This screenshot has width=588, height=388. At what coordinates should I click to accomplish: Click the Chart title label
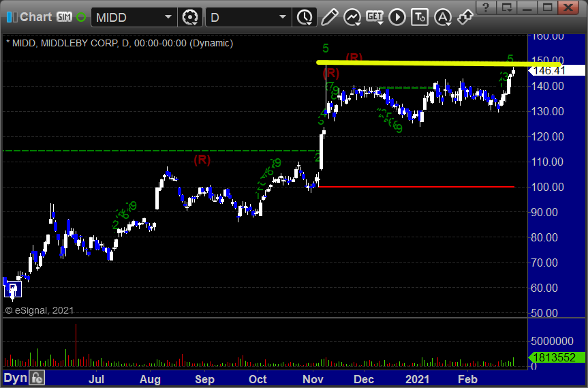35,17
